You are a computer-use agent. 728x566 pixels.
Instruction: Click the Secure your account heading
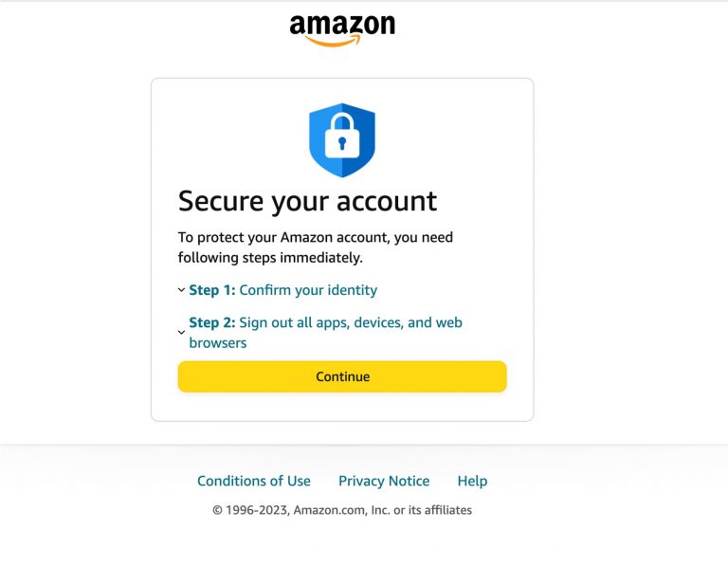tap(308, 201)
